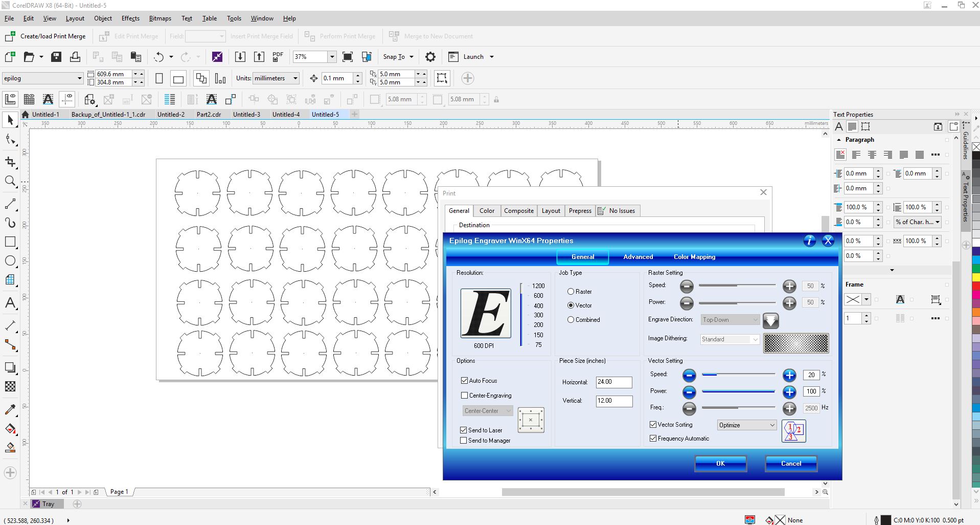Screen dimensions: 980x525
Task: Open the Prepress tab in Print dialog
Action: (x=580, y=211)
